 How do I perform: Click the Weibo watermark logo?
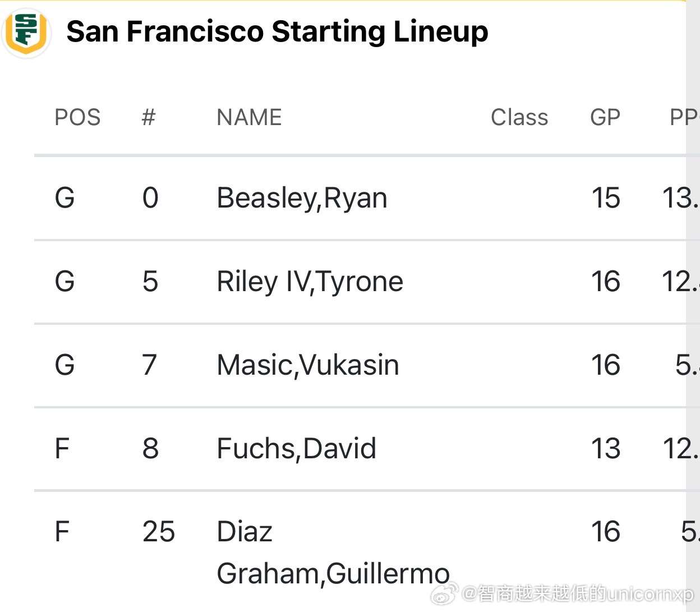click(x=445, y=593)
